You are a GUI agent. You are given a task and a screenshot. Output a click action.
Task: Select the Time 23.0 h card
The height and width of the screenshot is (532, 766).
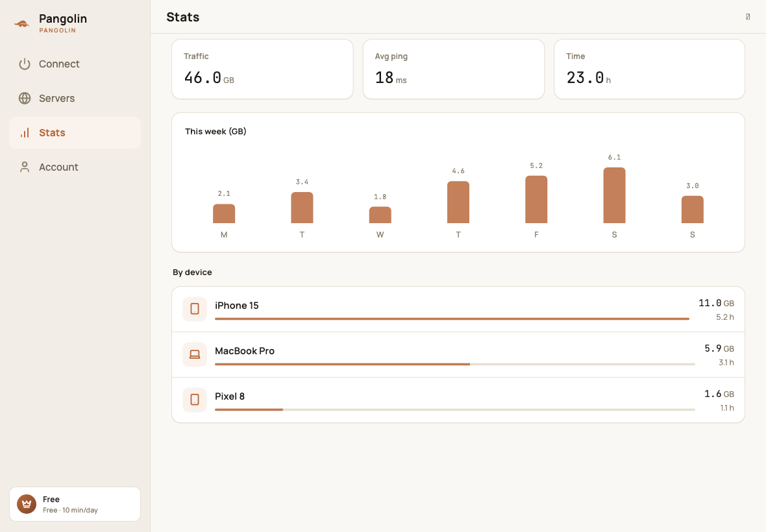[x=649, y=69]
